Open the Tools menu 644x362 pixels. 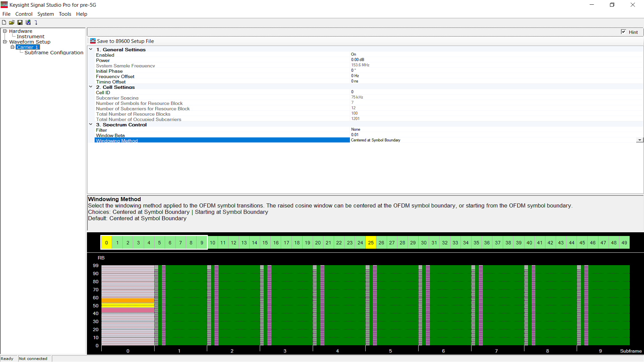[65, 14]
